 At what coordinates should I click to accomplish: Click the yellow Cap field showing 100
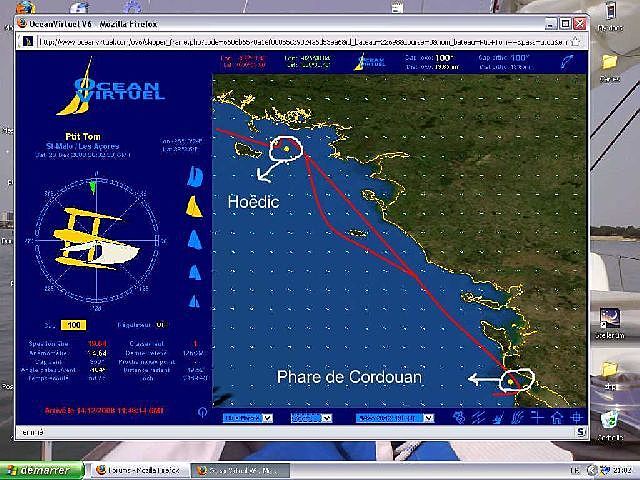[73, 325]
